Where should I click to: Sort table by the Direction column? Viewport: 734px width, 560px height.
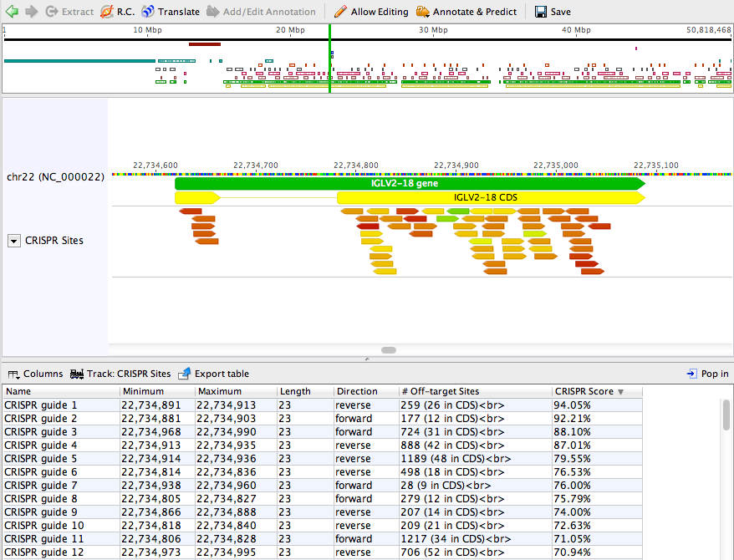pos(366,391)
